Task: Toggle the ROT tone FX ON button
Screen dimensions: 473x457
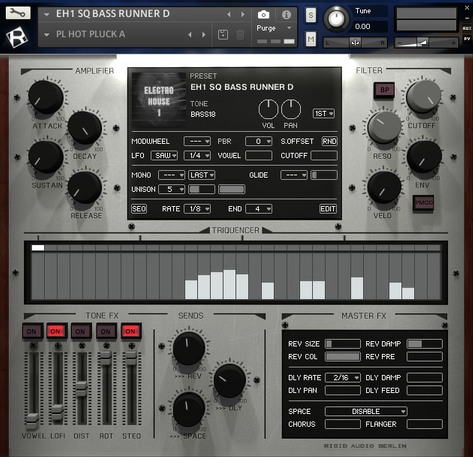Action: pos(106,331)
